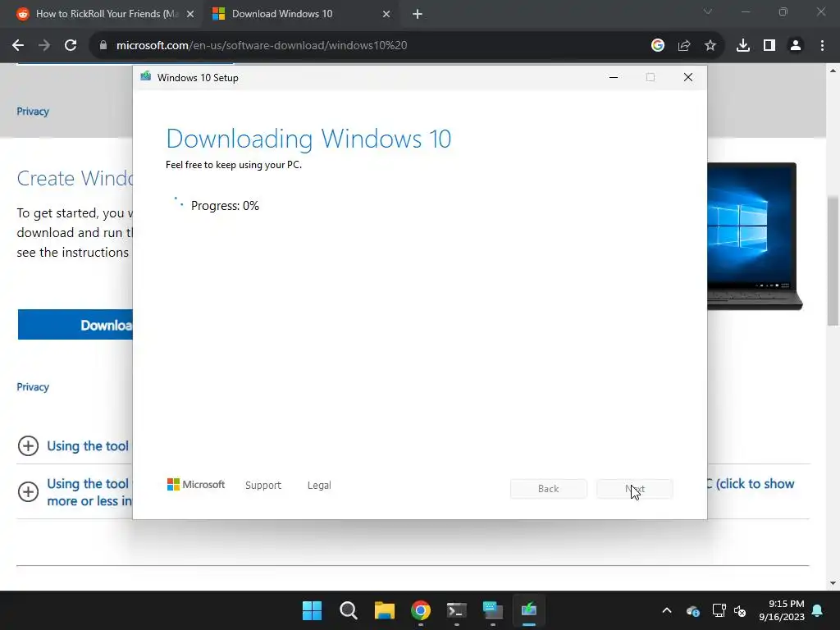The width and height of the screenshot is (840, 630).
Task: Click the blue Download button on webpage
Action: click(x=75, y=325)
